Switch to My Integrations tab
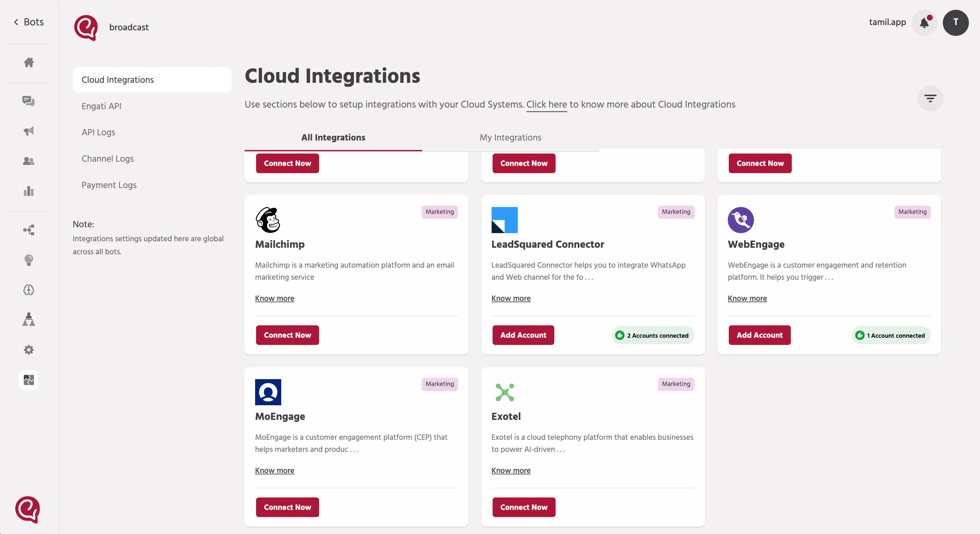The width and height of the screenshot is (980, 534). coord(511,138)
